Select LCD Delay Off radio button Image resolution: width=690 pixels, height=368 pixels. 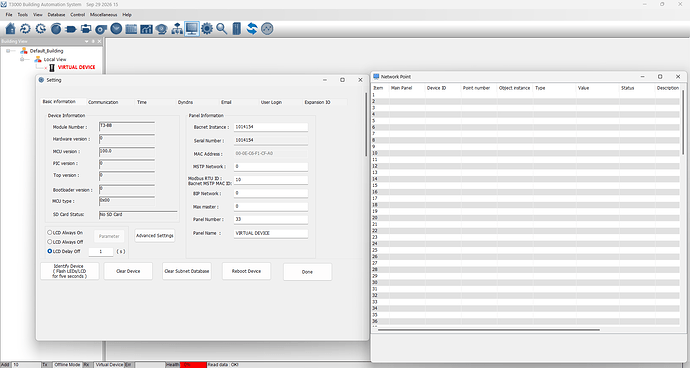coord(50,251)
